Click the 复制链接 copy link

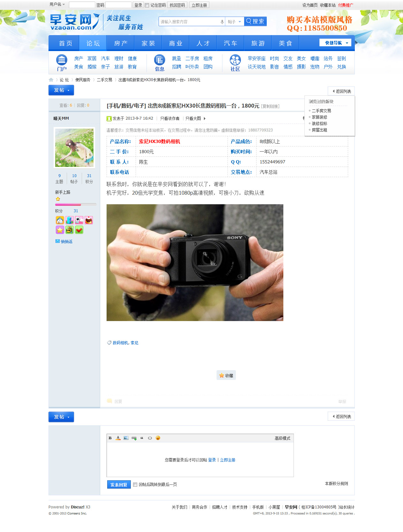[x=270, y=106]
